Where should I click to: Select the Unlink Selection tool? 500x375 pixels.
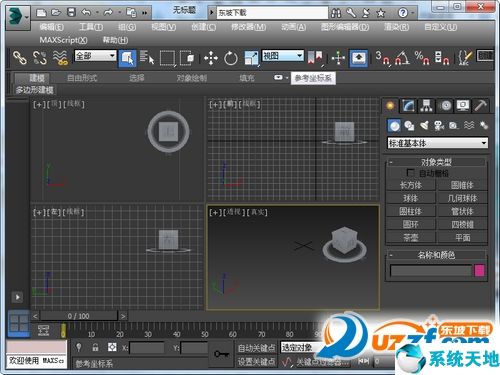(x=40, y=58)
